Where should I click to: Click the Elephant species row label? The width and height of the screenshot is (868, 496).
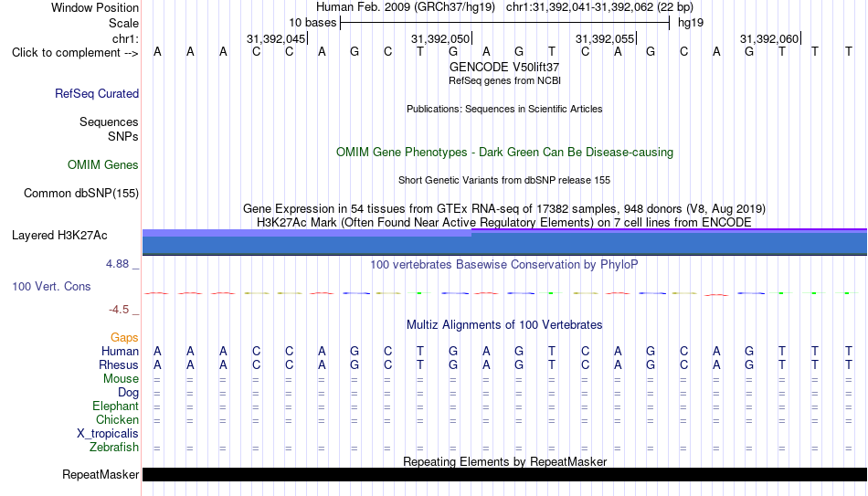(115, 406)
